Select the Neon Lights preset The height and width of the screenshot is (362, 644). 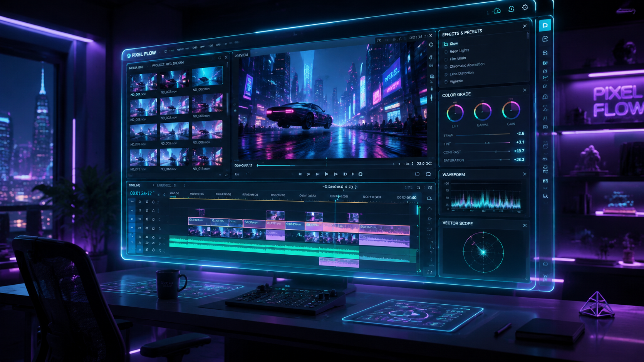click(x=459, y=51)
